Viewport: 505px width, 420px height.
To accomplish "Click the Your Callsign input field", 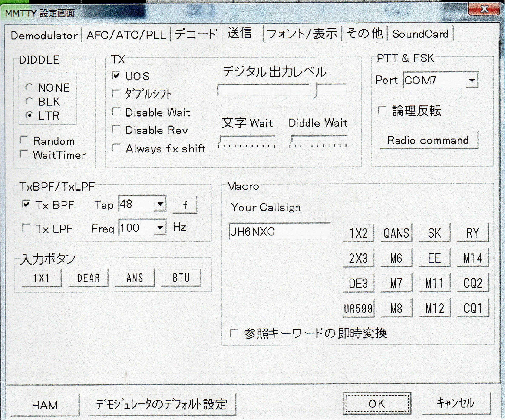I will click(x=280, y=231).
